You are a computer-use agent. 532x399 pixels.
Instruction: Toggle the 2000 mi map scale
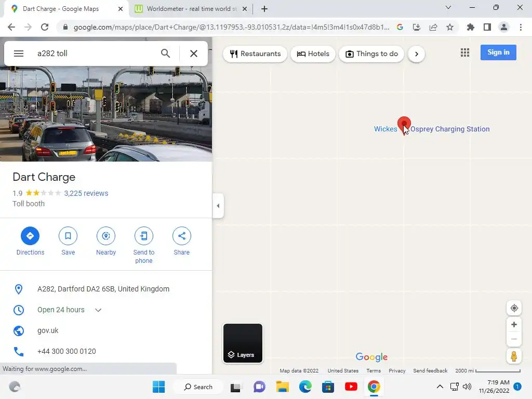(x=488, y=371)
